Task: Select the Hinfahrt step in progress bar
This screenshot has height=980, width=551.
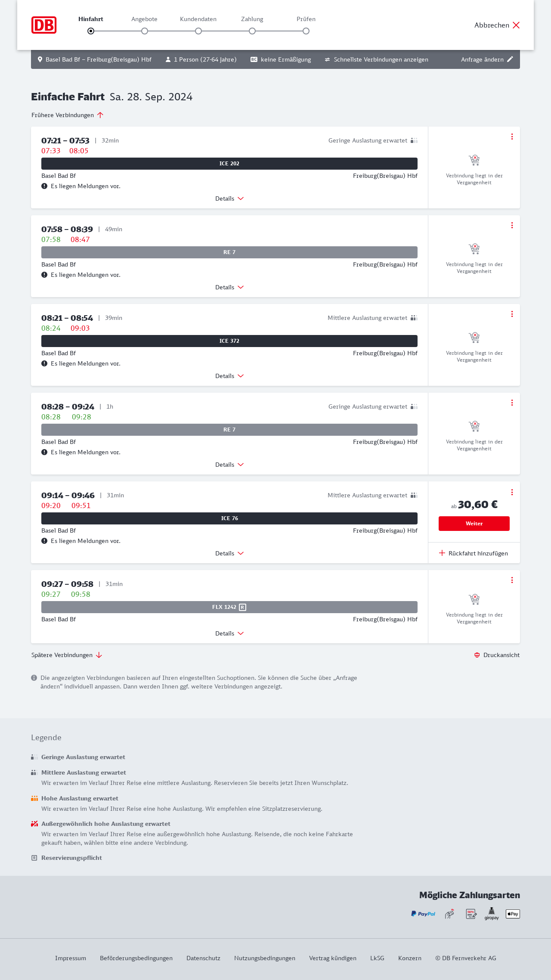Action: (91, 31)
